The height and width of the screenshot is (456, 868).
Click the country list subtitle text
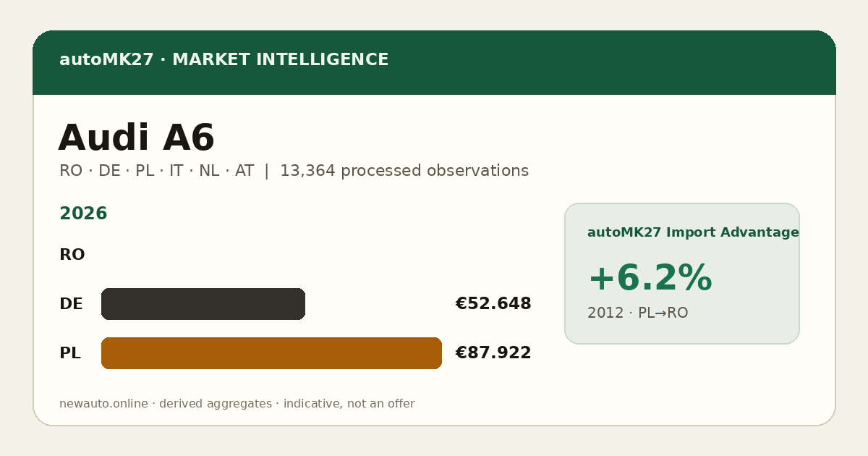click(x=157, y=171)
